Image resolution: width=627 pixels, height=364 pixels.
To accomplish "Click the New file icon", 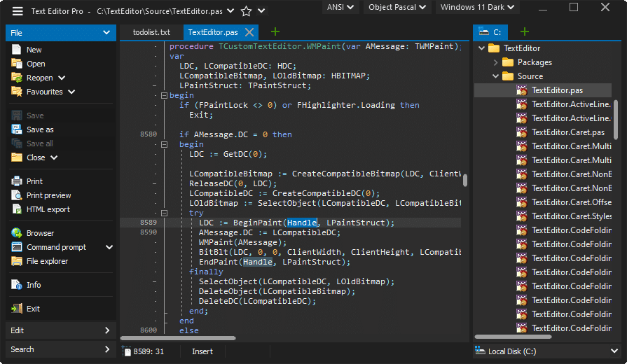I will [17, 50].
